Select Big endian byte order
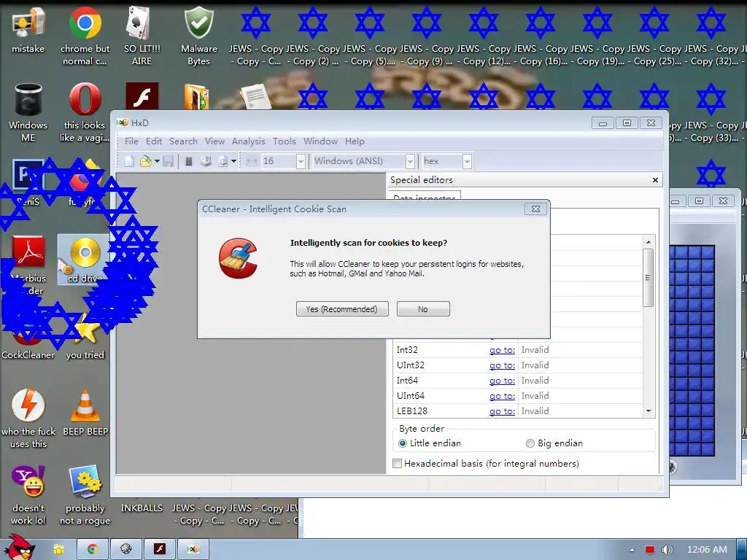This screenshot has width=747, height=560. pyautogui.click(x=530, y=443)
